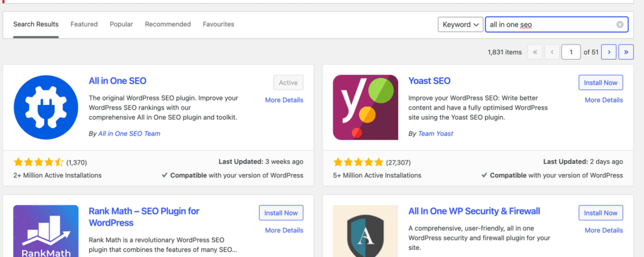Open the Popular plugins tab
Image resolution: width=644 pixels, height=257 pixels.
click(x=121, y=25)
